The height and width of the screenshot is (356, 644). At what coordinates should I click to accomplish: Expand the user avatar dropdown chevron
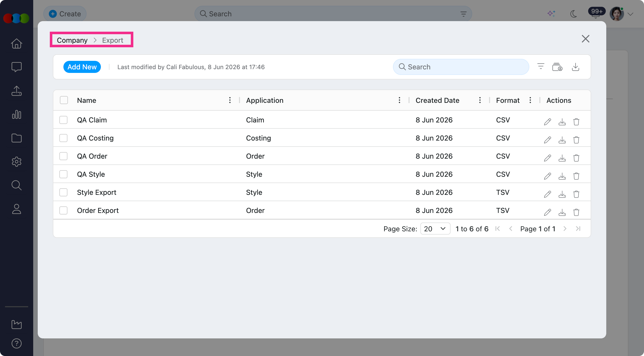click(x=630, y=14)
